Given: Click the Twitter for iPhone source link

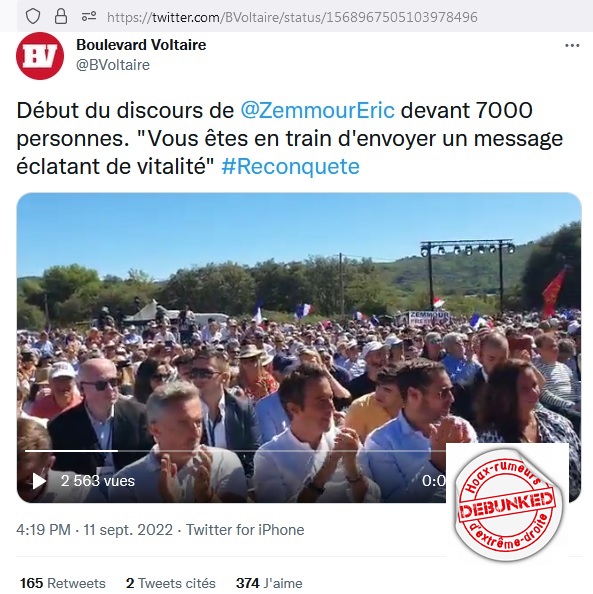Looking at the screenshot, I should [x=245, y=530].
